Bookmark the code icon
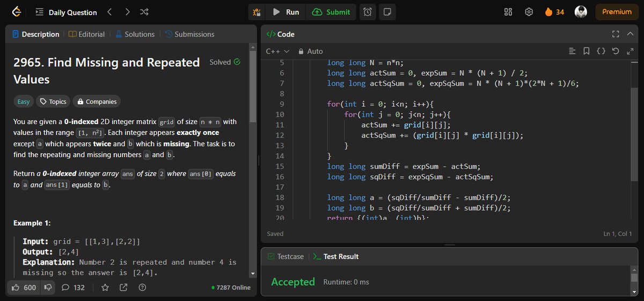 pos(587,51)
